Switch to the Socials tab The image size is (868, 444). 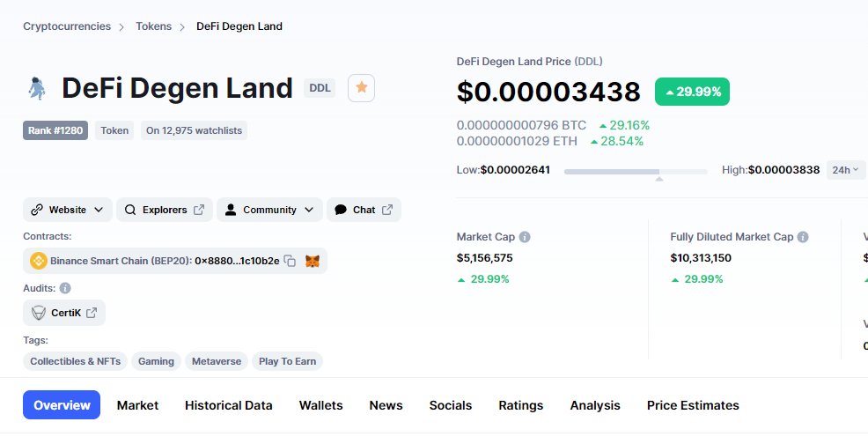tap(451, 405)
